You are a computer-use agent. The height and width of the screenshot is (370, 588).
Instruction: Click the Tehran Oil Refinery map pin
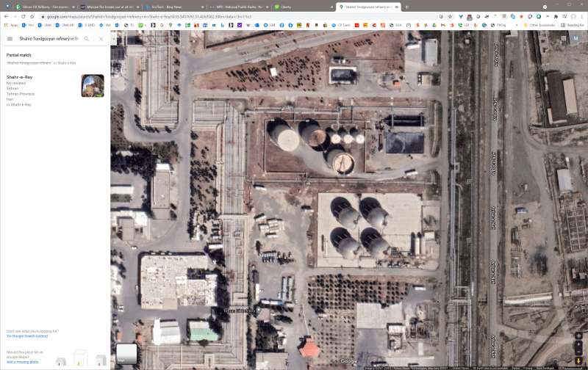coord(259,311)
